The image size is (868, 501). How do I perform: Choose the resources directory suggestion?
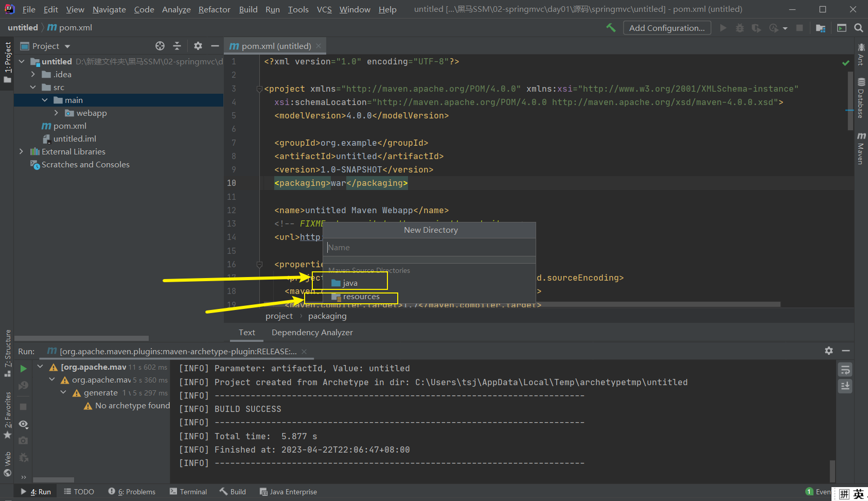356,297
